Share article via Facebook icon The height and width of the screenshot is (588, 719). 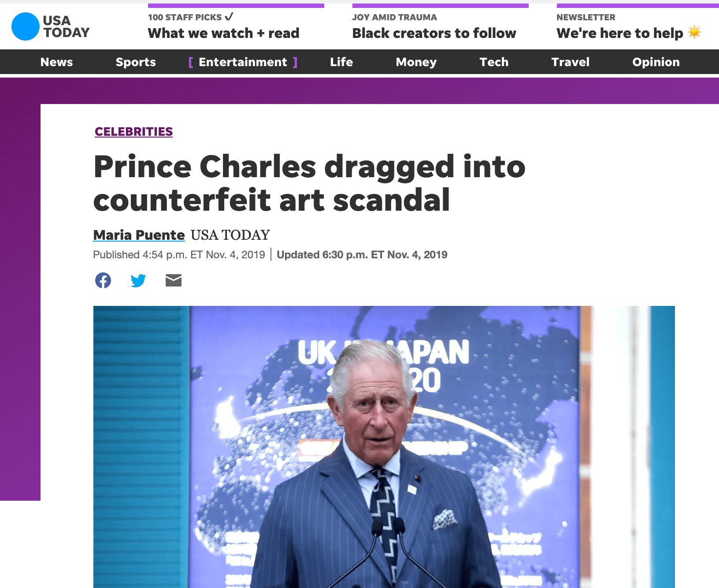coord(103,280)
